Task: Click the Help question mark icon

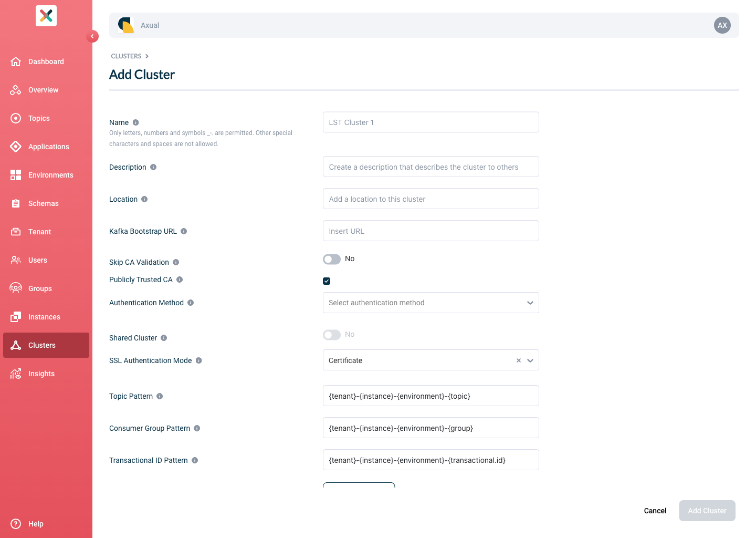Action: (16, 524)
